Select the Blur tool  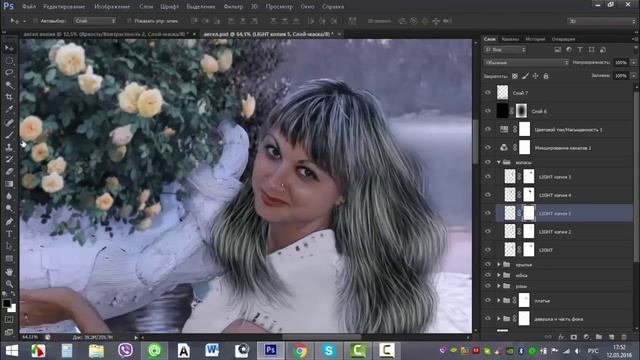(x=9, y=196)
